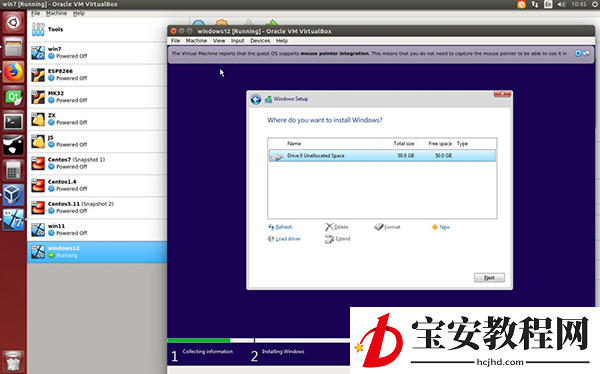Image resolution: width=600 pixels, height=374 pixels.
Task: Select the Centos7 virtual machine entry
Action: (97, 163)
